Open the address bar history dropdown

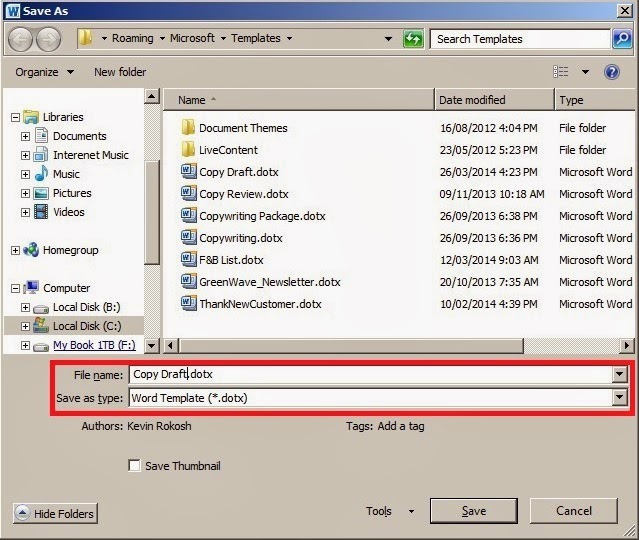point(388,39)
